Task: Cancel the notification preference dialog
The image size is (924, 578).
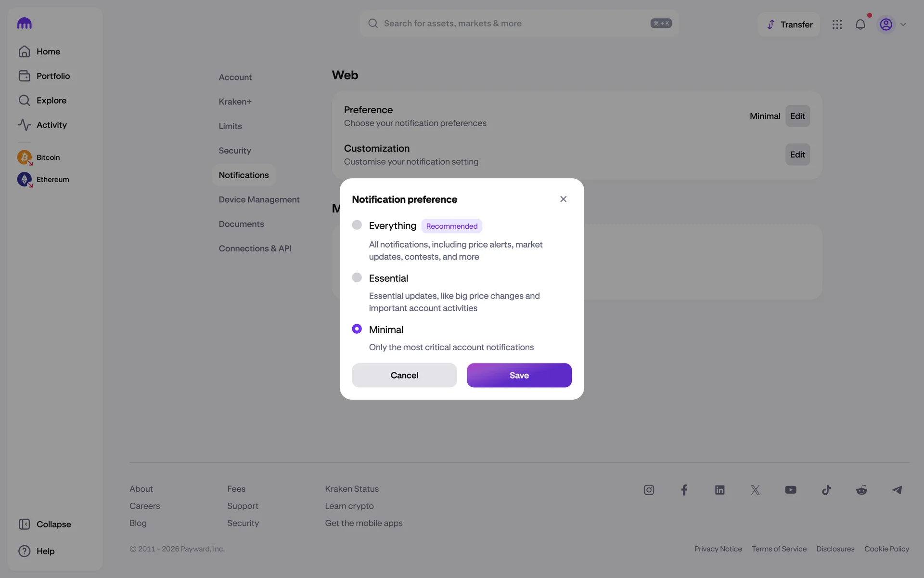Action: 404,375
